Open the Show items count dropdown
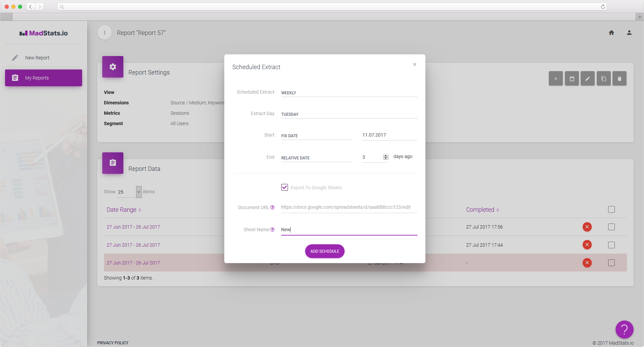The height and width of the screenshot is (347, 644). 129,192
